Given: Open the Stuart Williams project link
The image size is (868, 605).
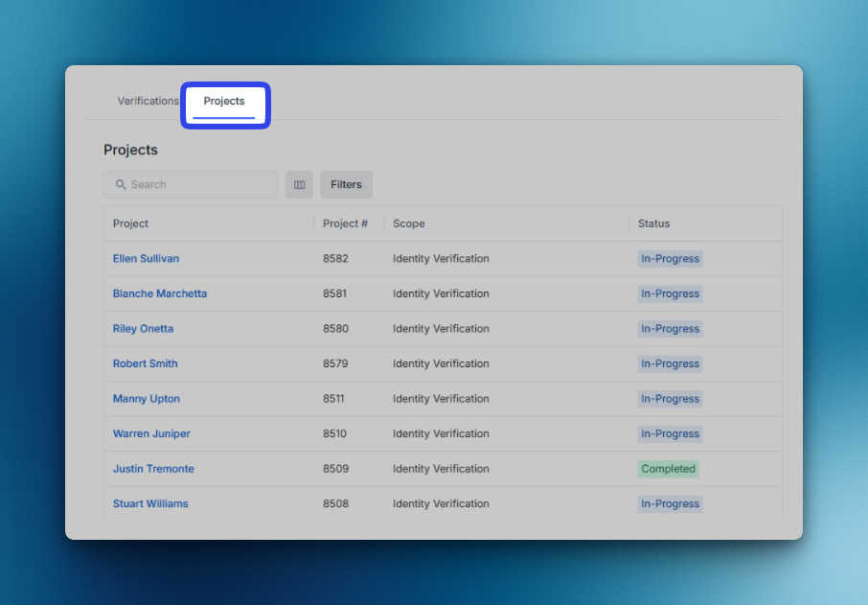Looking at the screenshot, I should tap(150, 503).
